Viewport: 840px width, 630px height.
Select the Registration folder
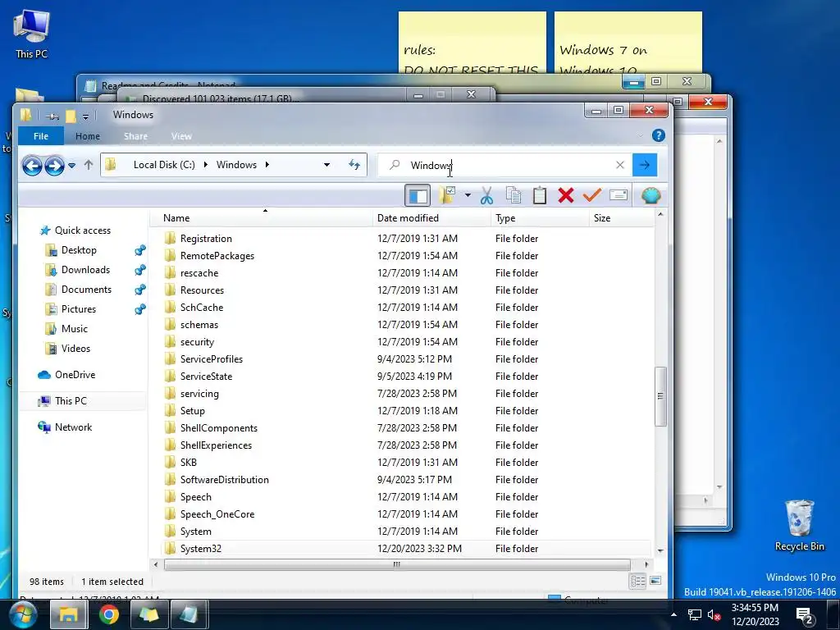[x=206, y=239]
